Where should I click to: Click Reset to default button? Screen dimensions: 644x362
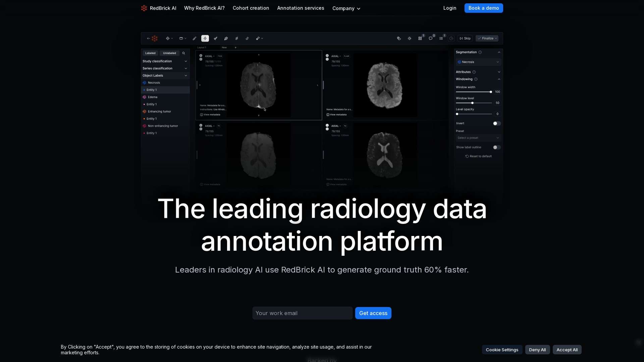coord(479,156)
